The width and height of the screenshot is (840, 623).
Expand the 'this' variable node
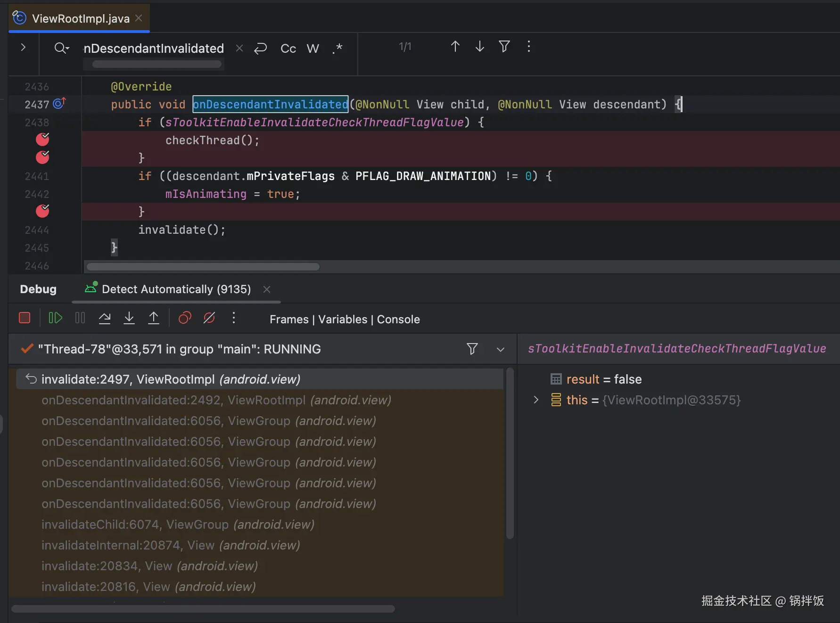click(536, 400)
